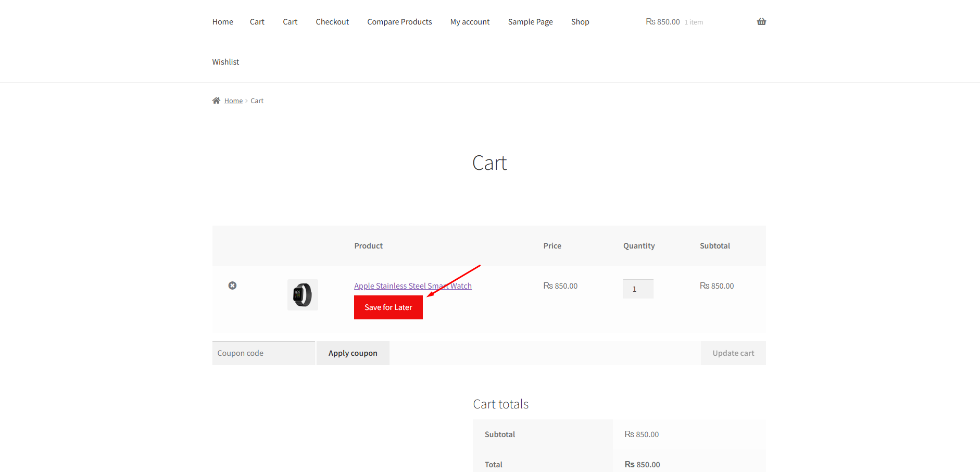Click the Apply coupon button

click(353, 353)
